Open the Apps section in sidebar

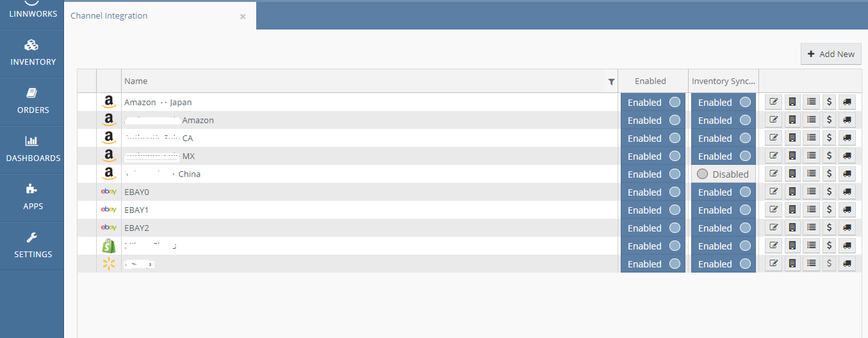click(x=32, y=198)
